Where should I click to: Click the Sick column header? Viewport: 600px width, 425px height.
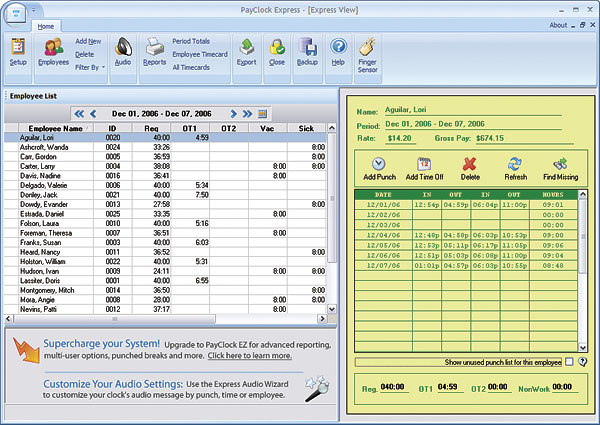coord(306,128)
